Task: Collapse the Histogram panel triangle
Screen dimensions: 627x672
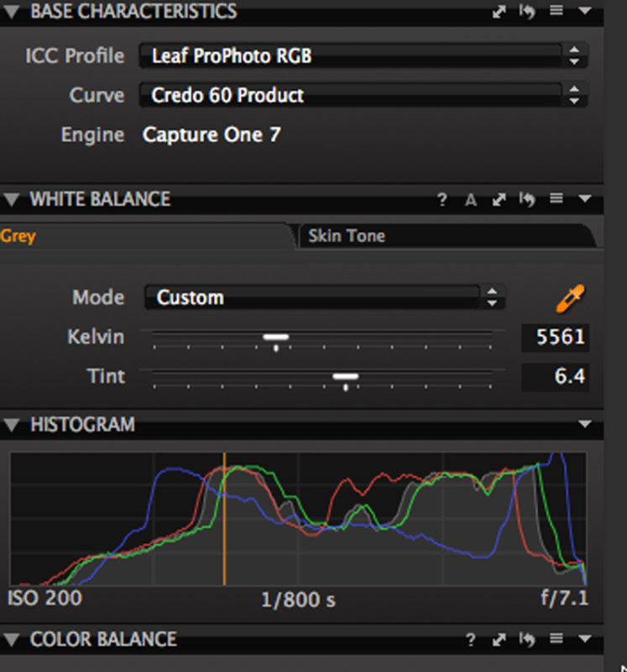Action: (x=11, y=425)
